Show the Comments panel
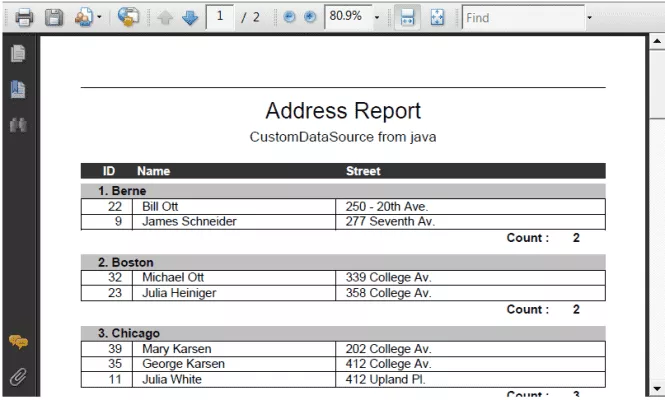Image resolution: width=665 pixels, height=400 pixels. point(17,342)
